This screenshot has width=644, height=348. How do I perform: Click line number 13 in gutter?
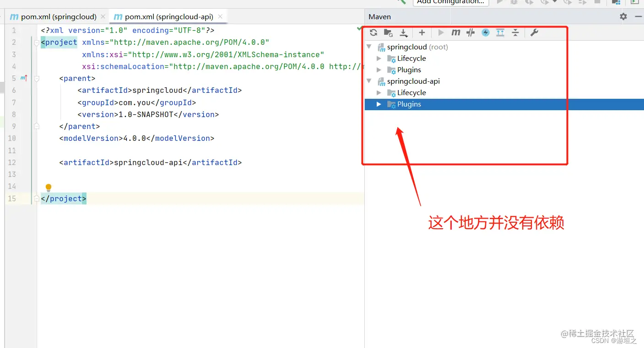click(12, 174)
